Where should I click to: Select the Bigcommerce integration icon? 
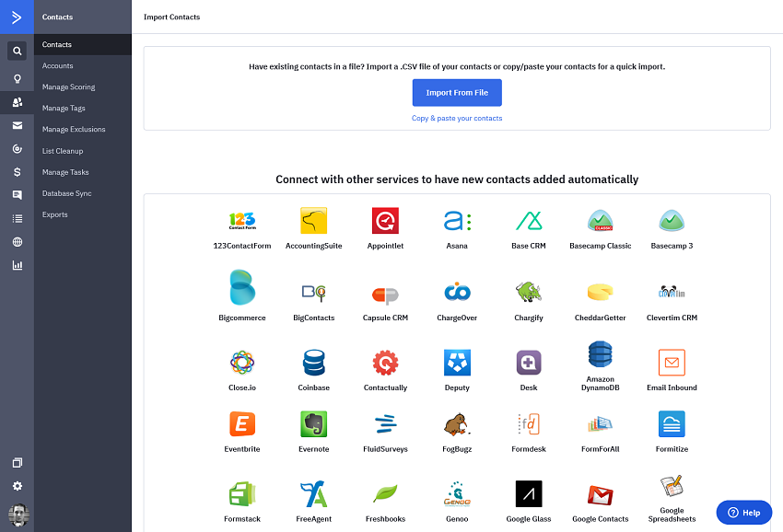click(x=242, y=287)
